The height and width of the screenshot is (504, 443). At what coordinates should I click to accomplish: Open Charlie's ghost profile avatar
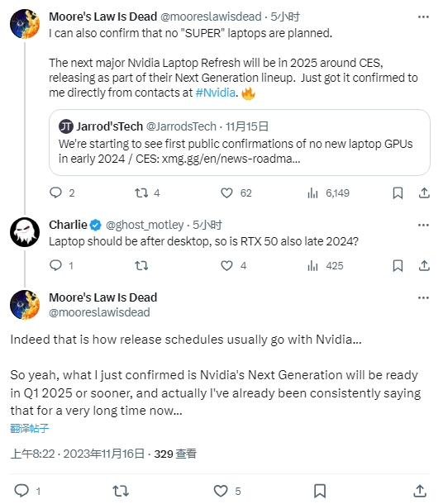coord(25,232)
